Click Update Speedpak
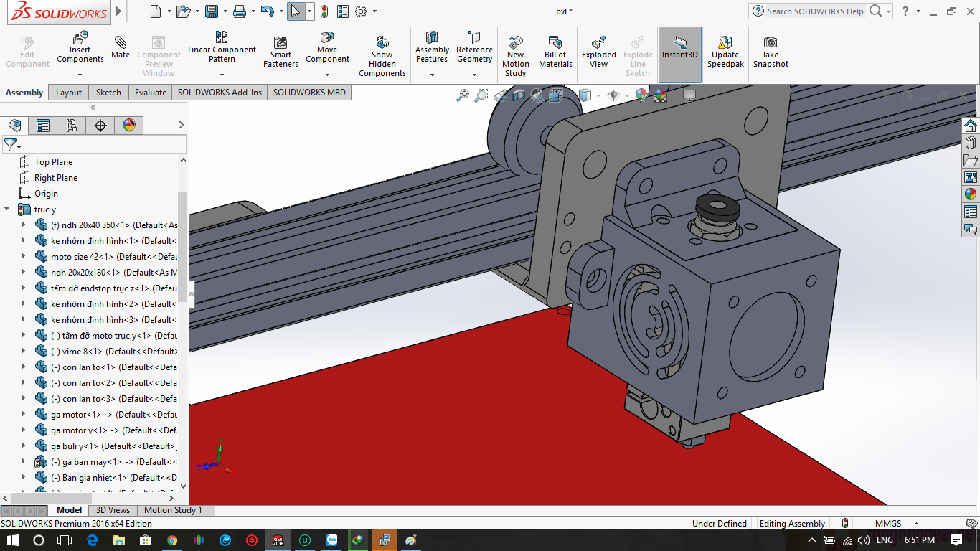Screen dimensions: 980x551 pyautogui.click(x=725, y=52)
